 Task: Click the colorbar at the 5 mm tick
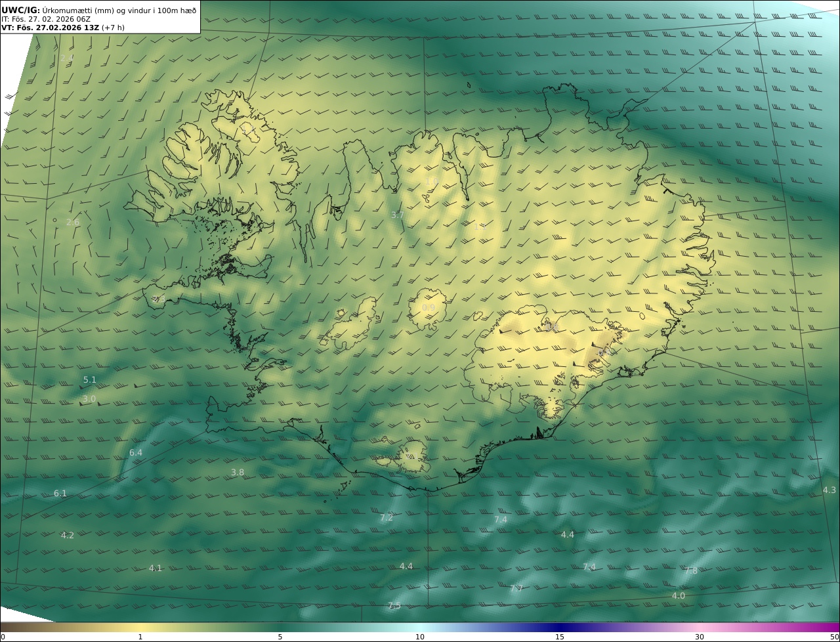tap(280, 627)
